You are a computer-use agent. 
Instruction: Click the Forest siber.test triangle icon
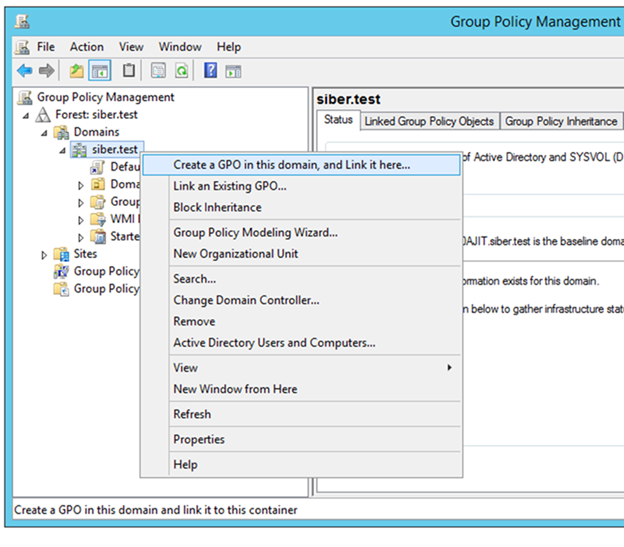coord(43,115)
